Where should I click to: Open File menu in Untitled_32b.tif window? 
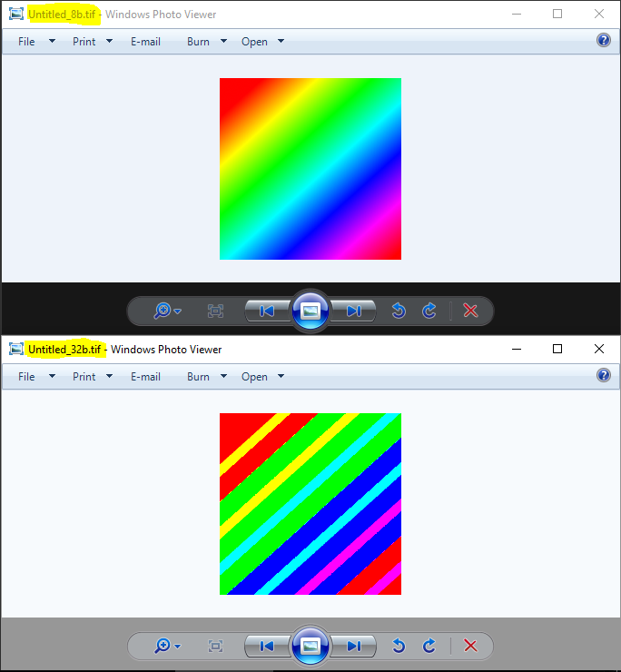point(26,377)
